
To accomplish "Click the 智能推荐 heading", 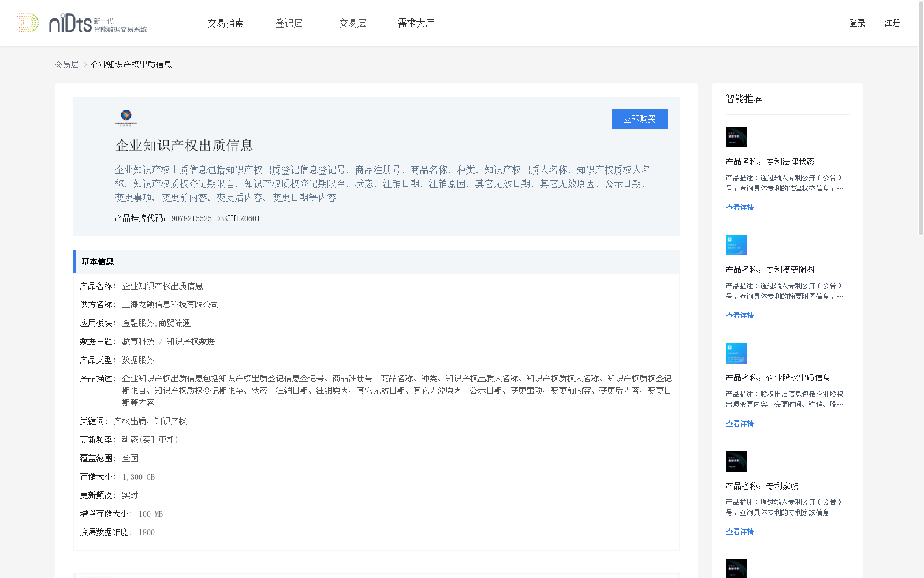I will [x=744, y=99].
